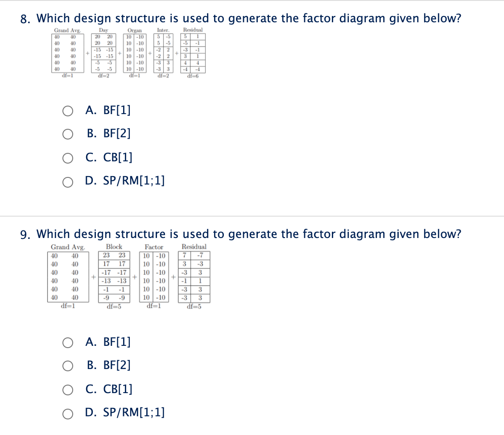This screenshot has height=435, width=504.
Task: Select answer C. CB[1] for question 8
Action: [x=68, y=158]
